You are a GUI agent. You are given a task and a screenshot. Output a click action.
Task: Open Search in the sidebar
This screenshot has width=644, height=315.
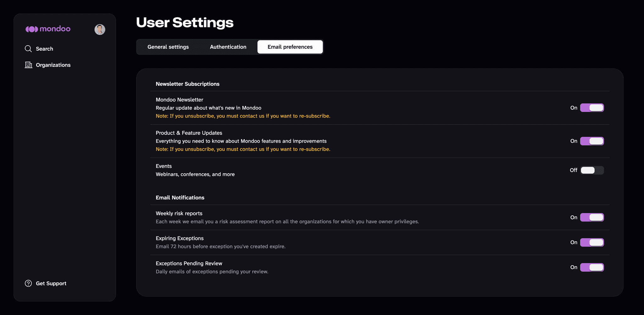point(44,49)
